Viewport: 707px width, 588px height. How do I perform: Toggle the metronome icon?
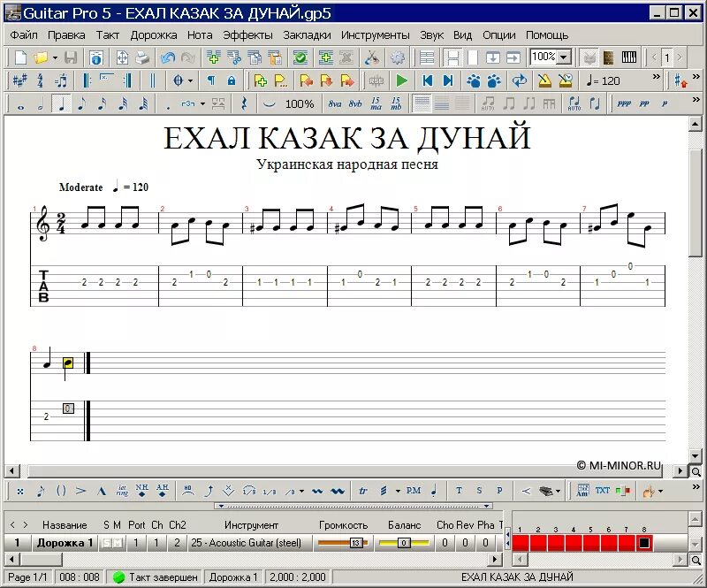coord(544,80)
